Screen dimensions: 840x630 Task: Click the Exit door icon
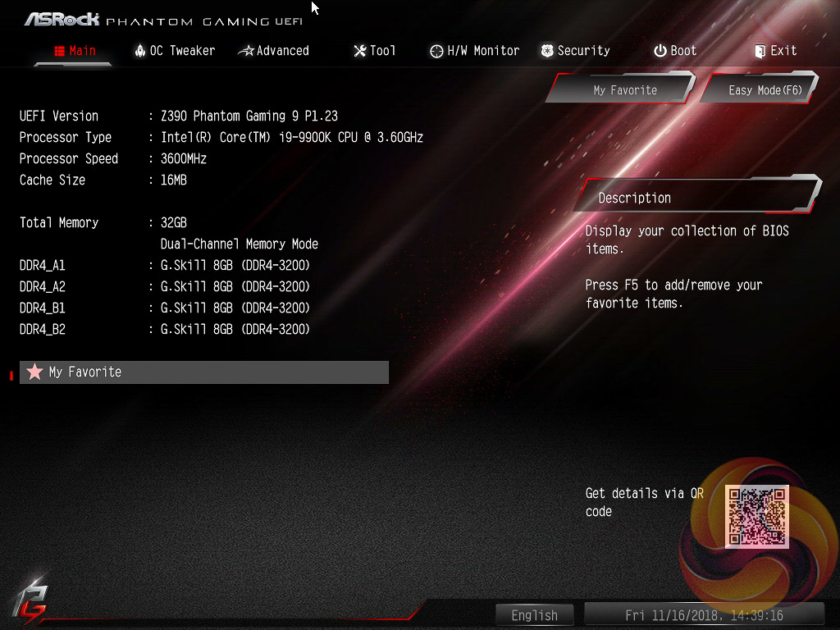tap(760, 51)
